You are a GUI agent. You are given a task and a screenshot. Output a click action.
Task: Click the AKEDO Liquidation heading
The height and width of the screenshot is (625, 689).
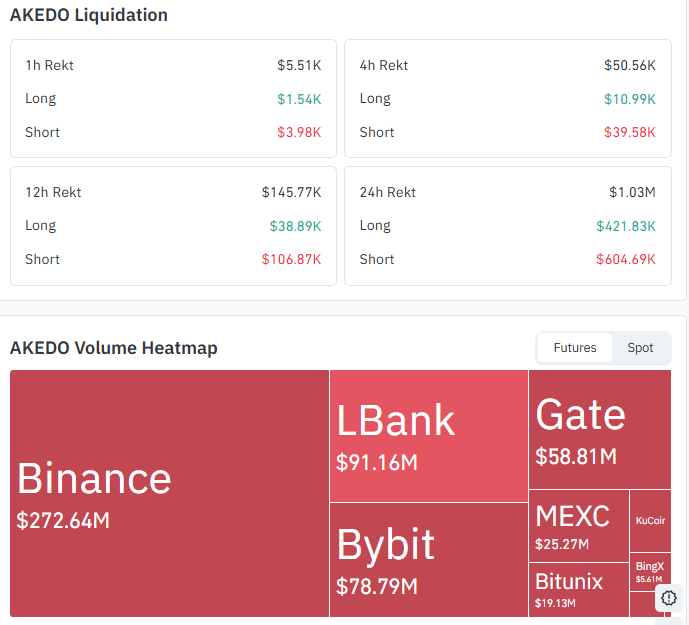pos(89,15)
